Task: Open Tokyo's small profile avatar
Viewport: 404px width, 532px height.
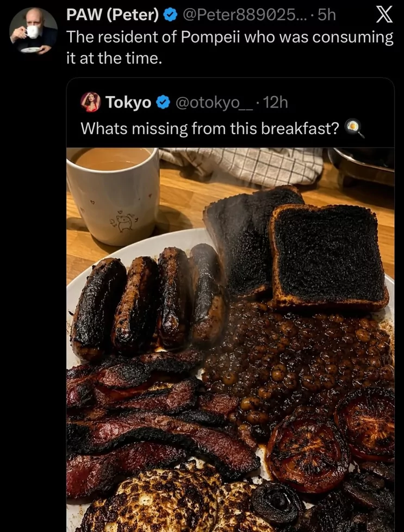Action: click(90, 102)
